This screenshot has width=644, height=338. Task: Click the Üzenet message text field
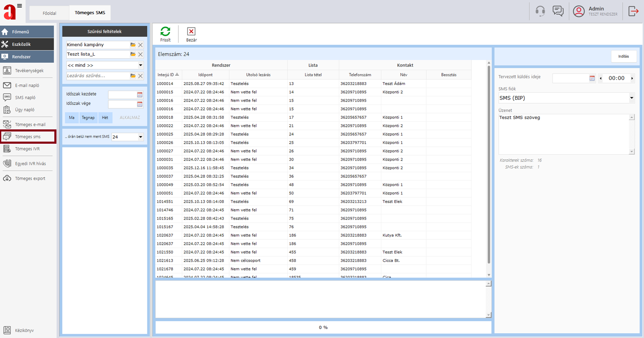pyautogui.click(x=563, y=134)
